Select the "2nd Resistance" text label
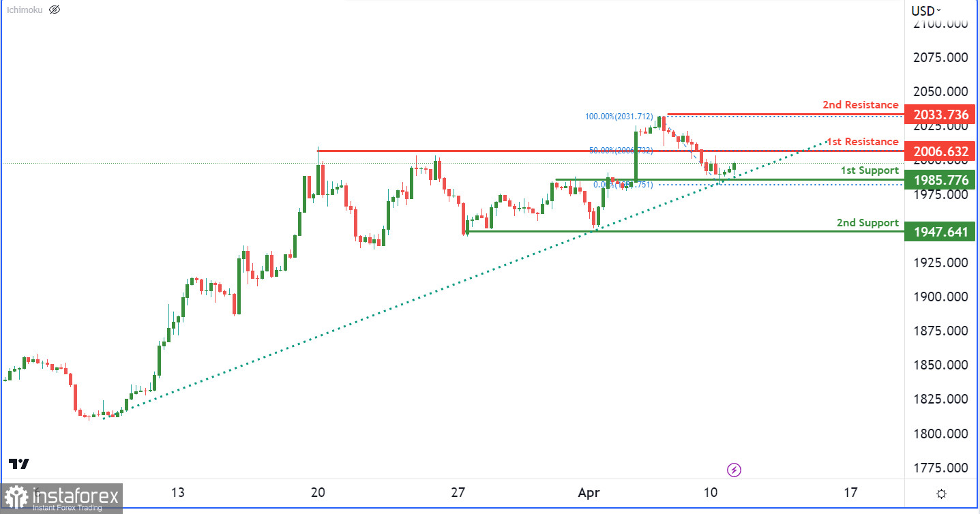The height and width of the screenshot is (514, 980). pos(860,105)
